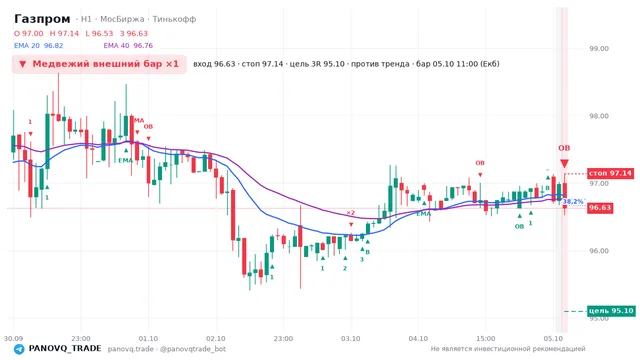Image resolution: width=640 pixels, height=360 pixels.
Task: Click the 30.09 date axis label
Action: pos(13,339)
